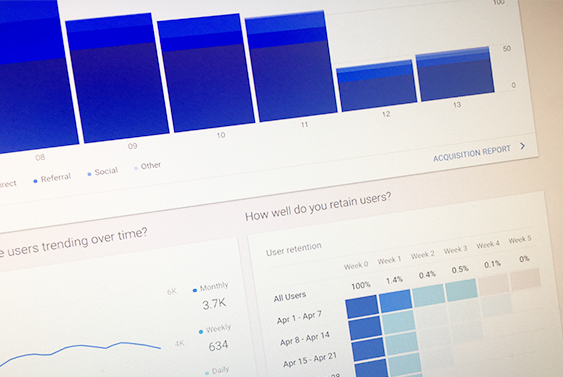Click the x-axis label 11
This screenshot has width=563, height=377.
(x=304, y=125)
